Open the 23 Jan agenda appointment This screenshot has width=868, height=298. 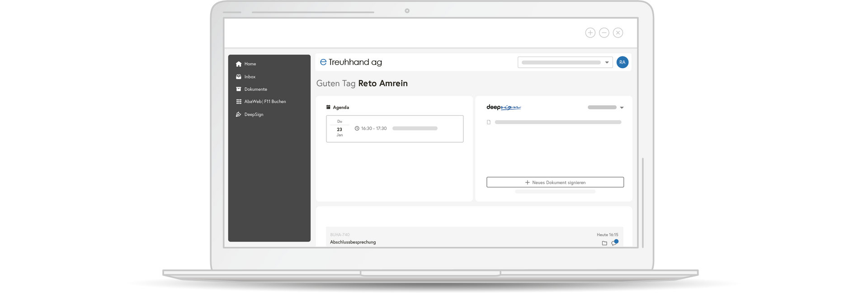(395, 129)
